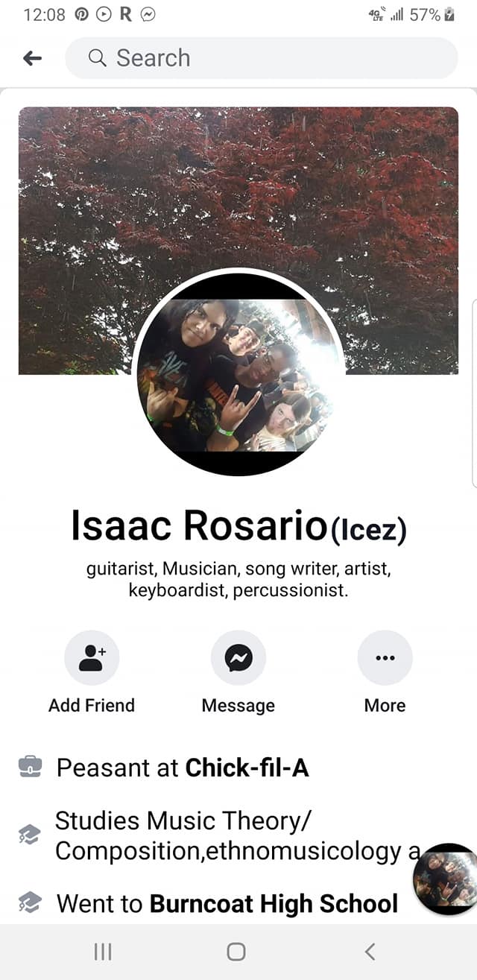View the circular profile picture
This screenshot has height=980, width=477.
tap(238, 374)
